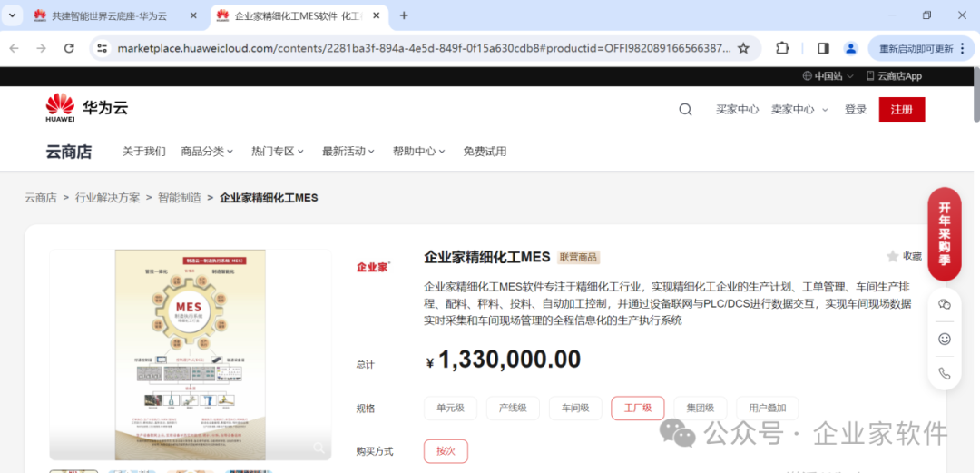Click the 云商店 breadcrumb

click(41, 198)
